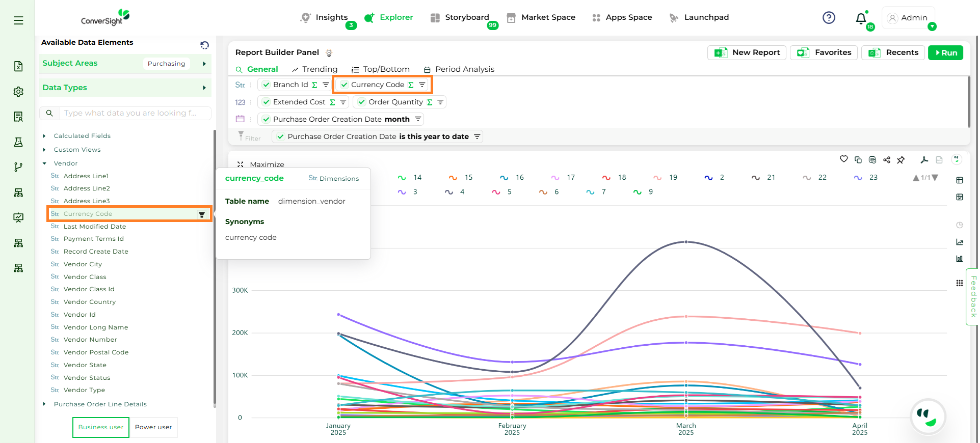The width and height of the screenshot is (980, 443).
Task: Disable the Order Quantity checkbox
Action: point(361,102)
